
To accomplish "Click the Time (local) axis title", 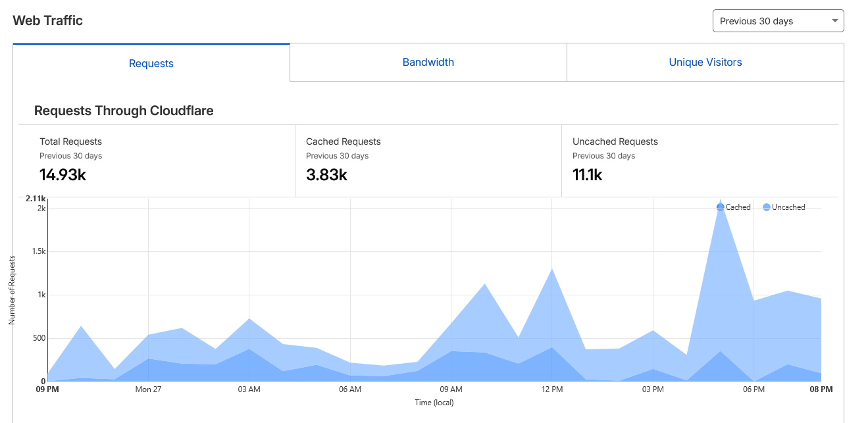I will 434,403.
